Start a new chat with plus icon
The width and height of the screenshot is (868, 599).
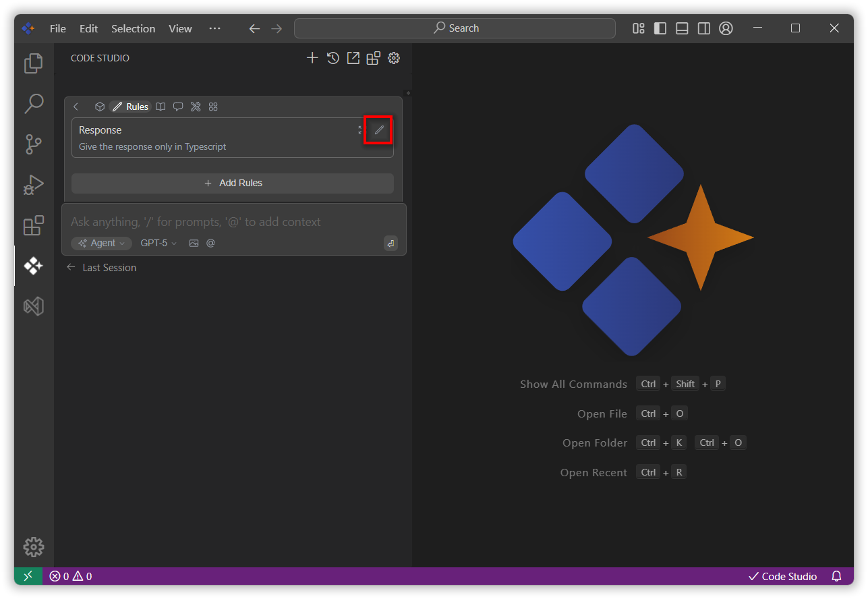pos(312,58)
